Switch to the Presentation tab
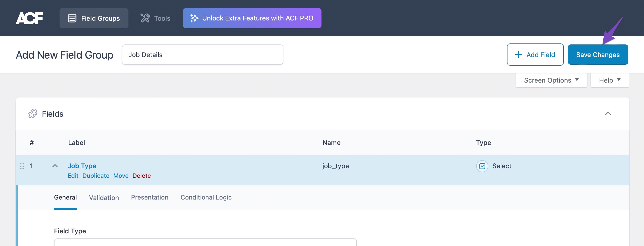 (x=150, y=197)
